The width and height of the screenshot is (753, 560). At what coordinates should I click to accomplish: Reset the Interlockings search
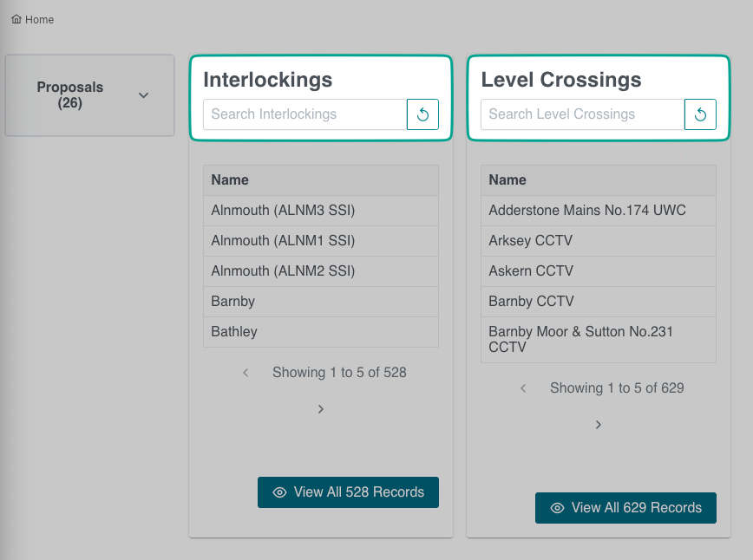click(422, 114)
